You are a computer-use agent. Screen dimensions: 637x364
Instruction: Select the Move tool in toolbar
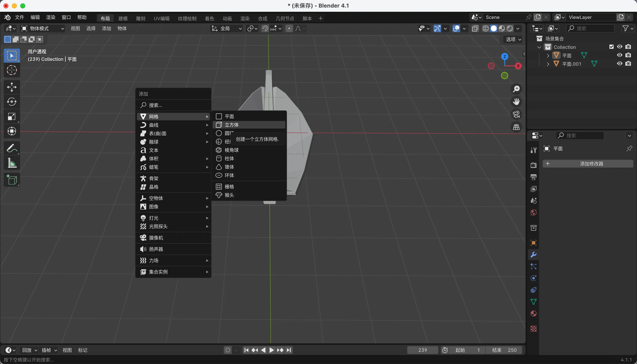[12, 87]
